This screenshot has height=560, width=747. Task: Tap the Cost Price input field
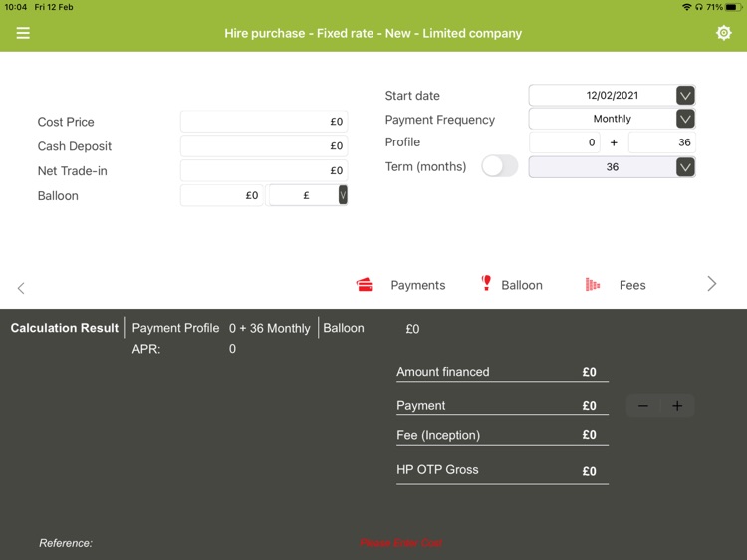pyautogui.click(x=264, y=122)
